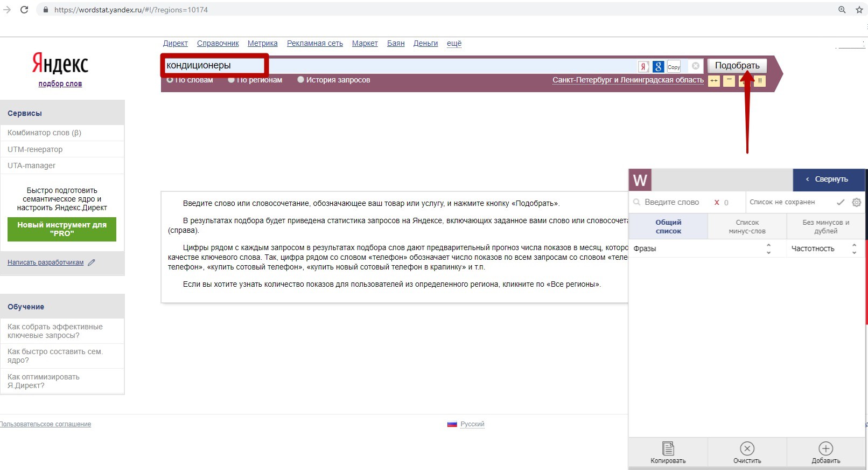Viewport: 868px width, 470px height.
Task: Open UTA-manager service
Action: point(31,165)
